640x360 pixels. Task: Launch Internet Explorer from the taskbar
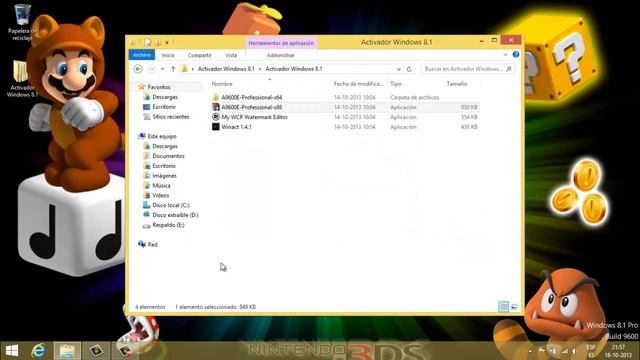pyautogui.click(x=39, y=351)
